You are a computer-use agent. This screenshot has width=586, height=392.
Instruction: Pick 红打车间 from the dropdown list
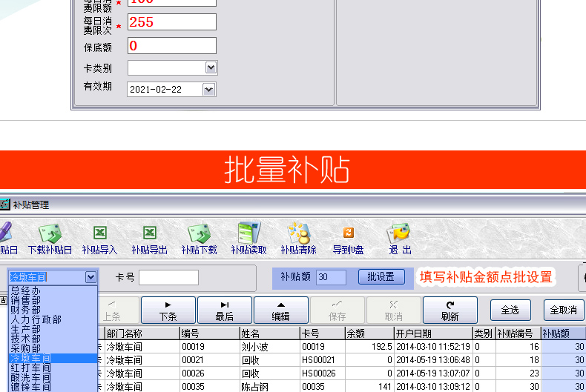tap(30, 368)
